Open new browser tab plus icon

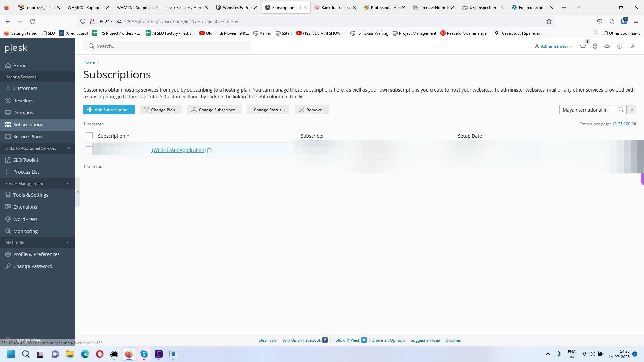pos(564,7)
